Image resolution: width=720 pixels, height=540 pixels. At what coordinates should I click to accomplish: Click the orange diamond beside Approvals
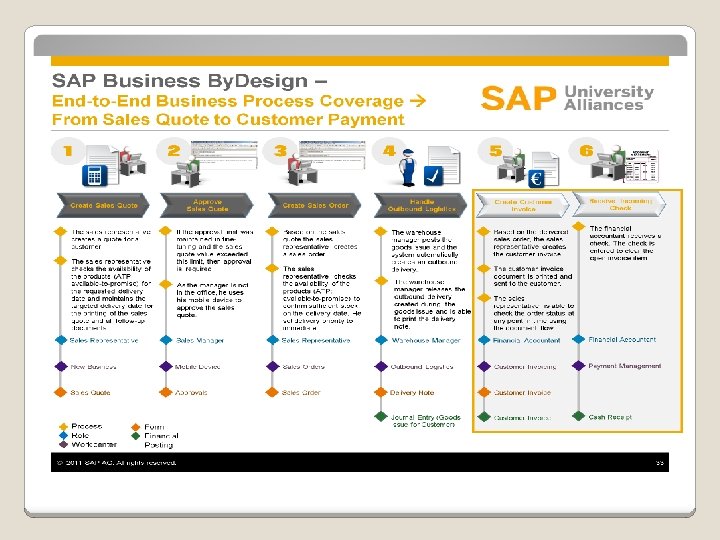(166, 393)
